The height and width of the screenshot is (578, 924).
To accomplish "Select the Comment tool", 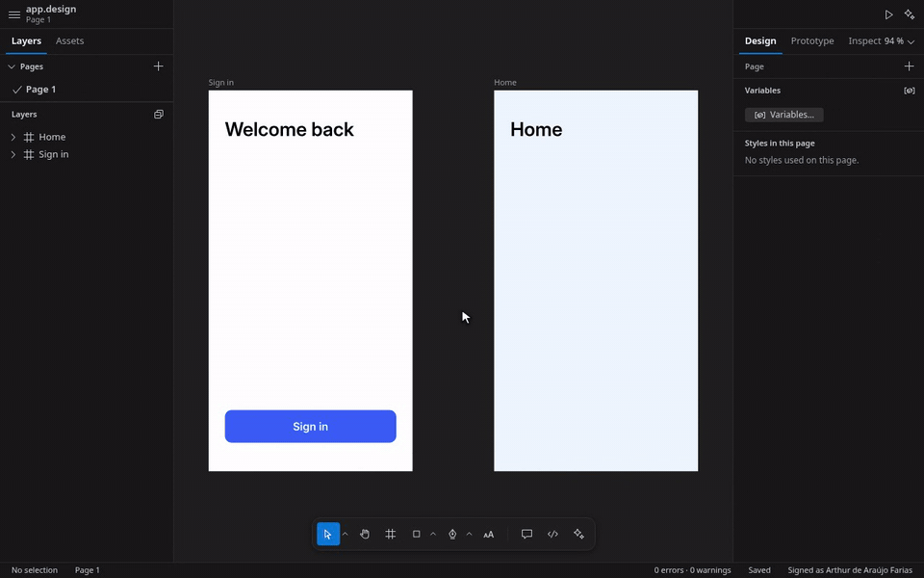I will click(526, 535).
